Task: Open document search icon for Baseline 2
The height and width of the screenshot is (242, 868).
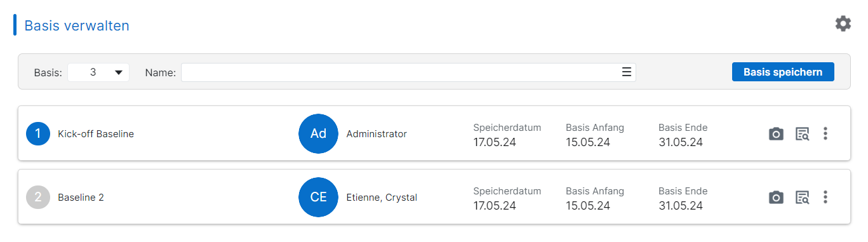Action: (x=803, y=198)
